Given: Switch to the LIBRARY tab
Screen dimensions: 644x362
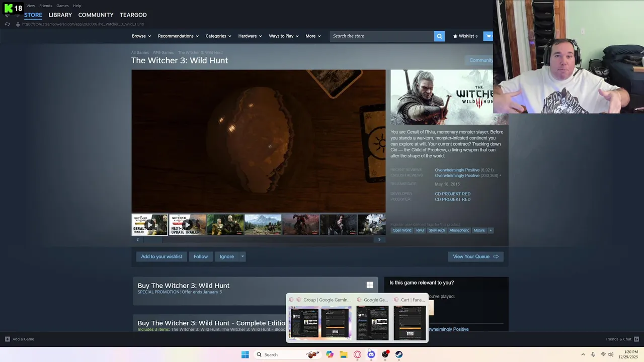Looking at the screenshot, I should [60, 15].
